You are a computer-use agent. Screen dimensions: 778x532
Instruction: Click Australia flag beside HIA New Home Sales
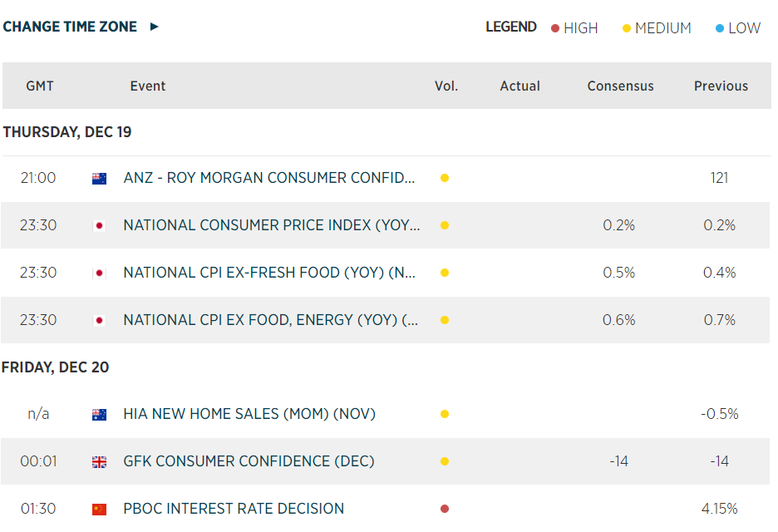[99, 414]
